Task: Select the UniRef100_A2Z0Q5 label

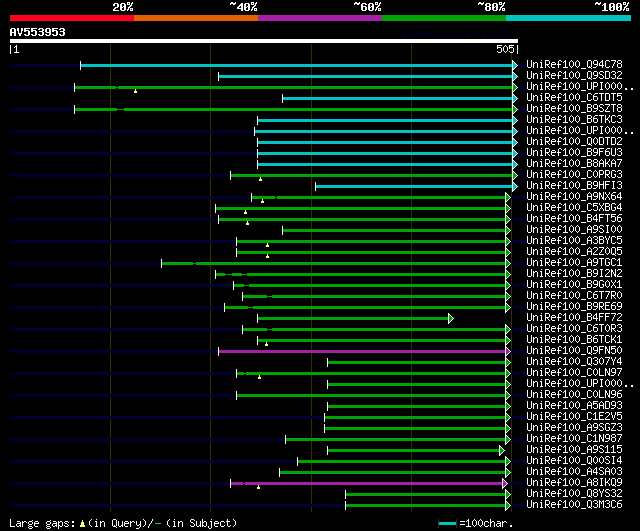Action: [x=574, y=252]
